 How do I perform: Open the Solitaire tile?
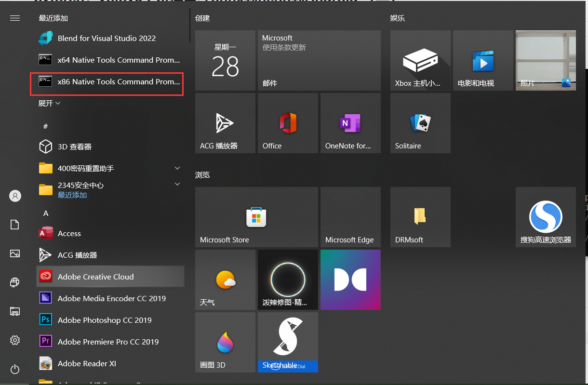pos(420,123)
